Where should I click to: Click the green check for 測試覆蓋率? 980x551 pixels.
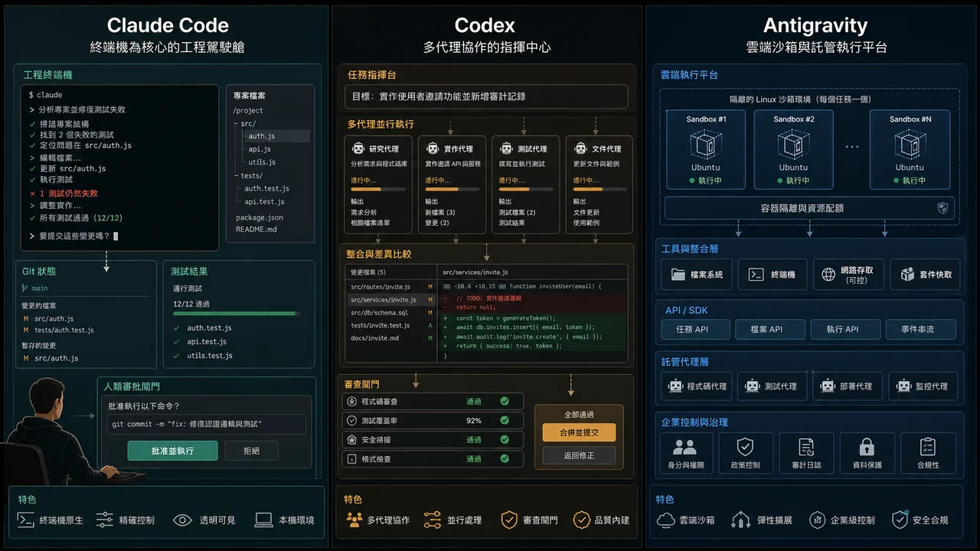coord(505,420)
